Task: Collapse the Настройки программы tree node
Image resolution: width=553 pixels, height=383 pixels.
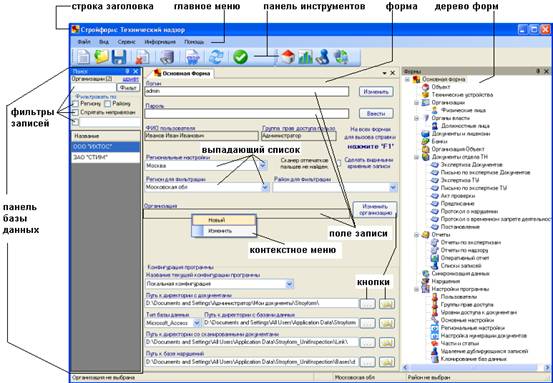Action: [x=417, y=289]
